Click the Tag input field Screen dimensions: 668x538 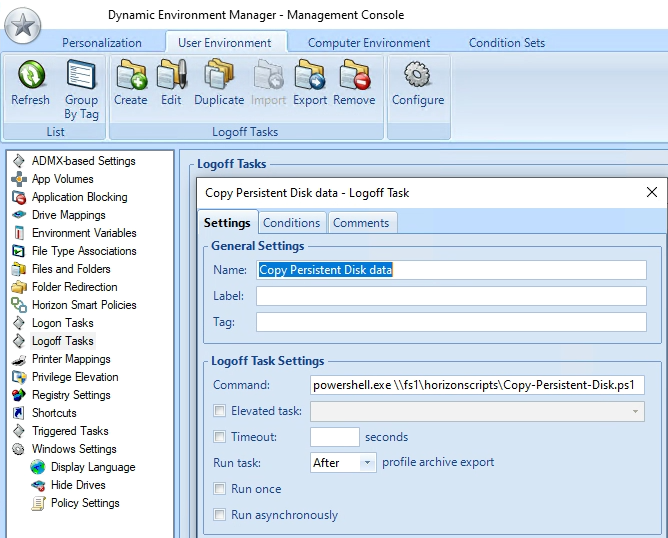click(x=451, y=322)
